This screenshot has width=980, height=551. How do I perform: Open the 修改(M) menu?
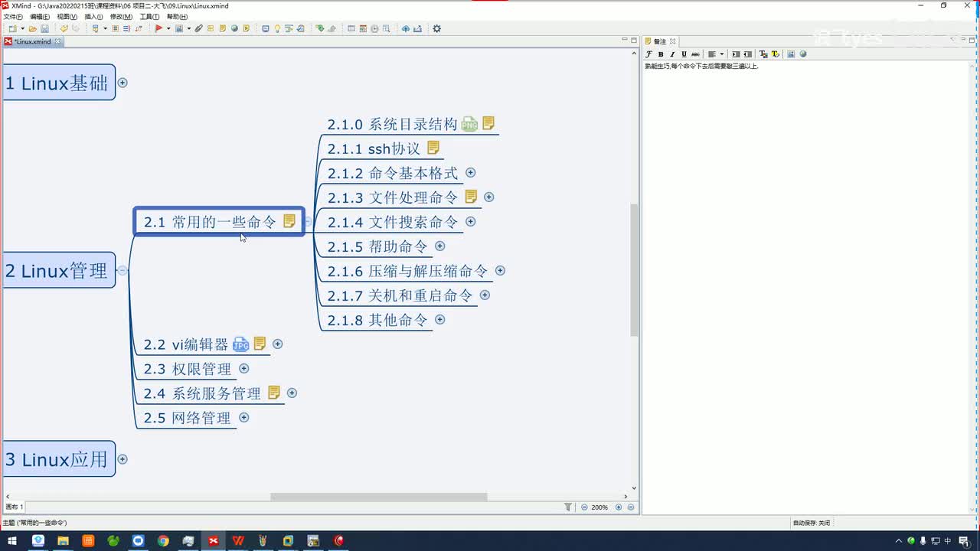121,16
